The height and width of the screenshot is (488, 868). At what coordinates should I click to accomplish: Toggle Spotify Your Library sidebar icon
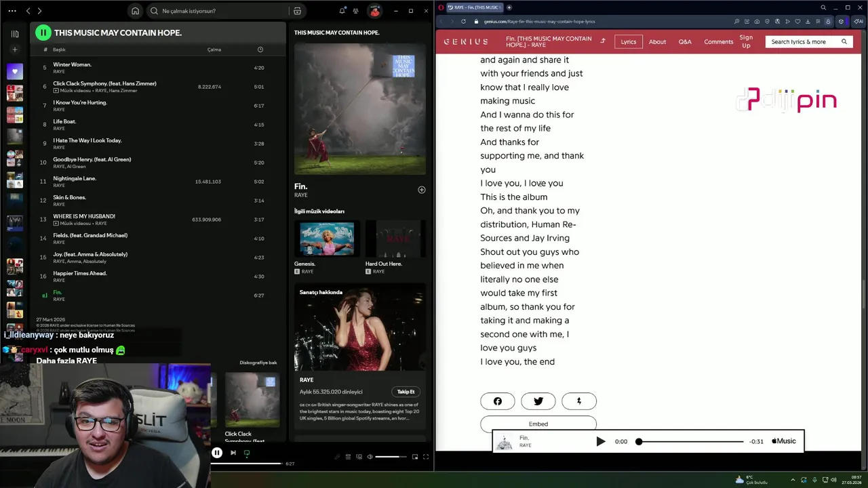pos(15,34)
